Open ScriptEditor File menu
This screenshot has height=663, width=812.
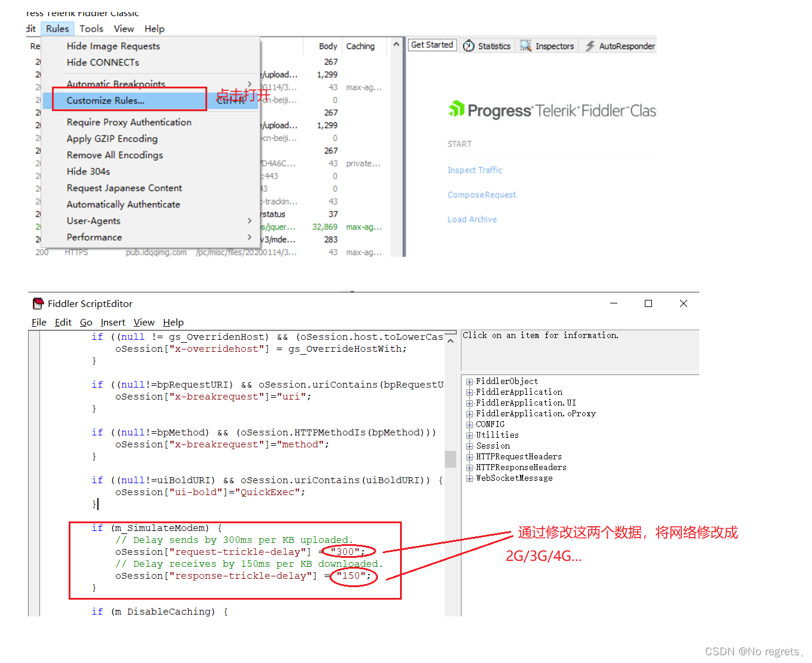tap(39, 323)
